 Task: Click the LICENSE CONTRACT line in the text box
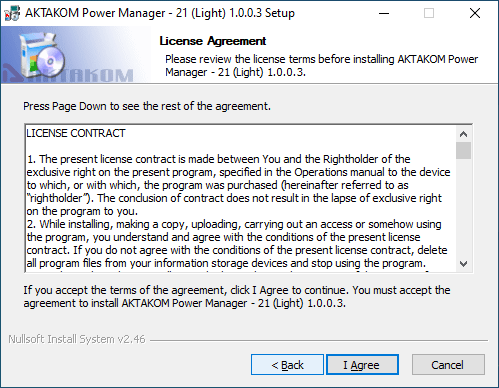(x=76, y=133)
